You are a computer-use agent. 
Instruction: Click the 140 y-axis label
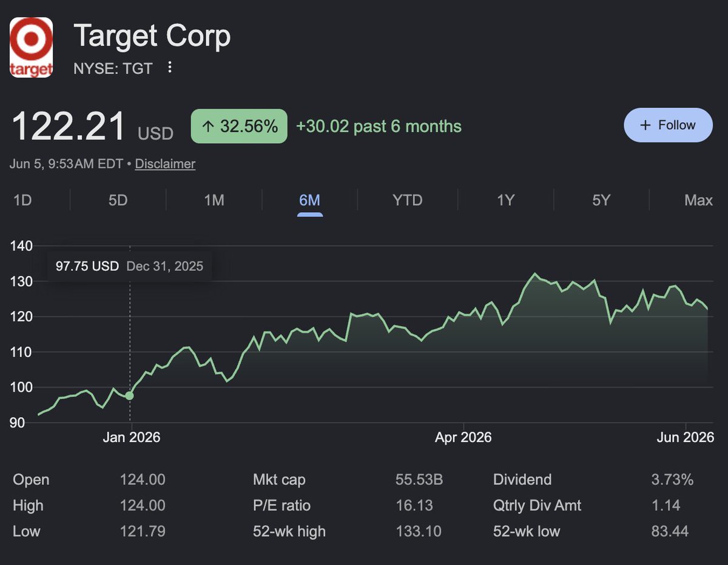(x=22, y=246)
